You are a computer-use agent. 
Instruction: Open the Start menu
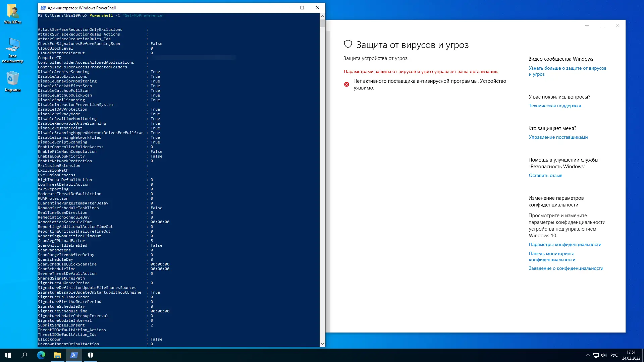[x=8, y=355]
